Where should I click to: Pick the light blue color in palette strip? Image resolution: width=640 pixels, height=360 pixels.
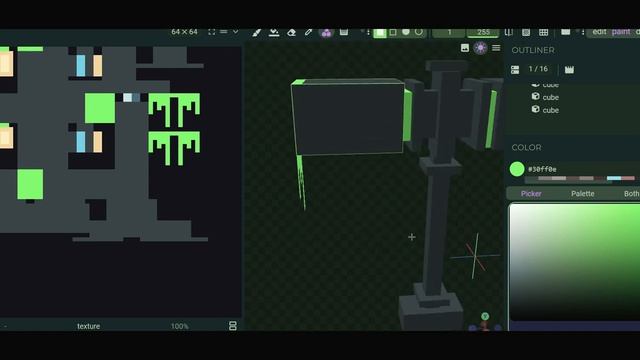point(613,178)
